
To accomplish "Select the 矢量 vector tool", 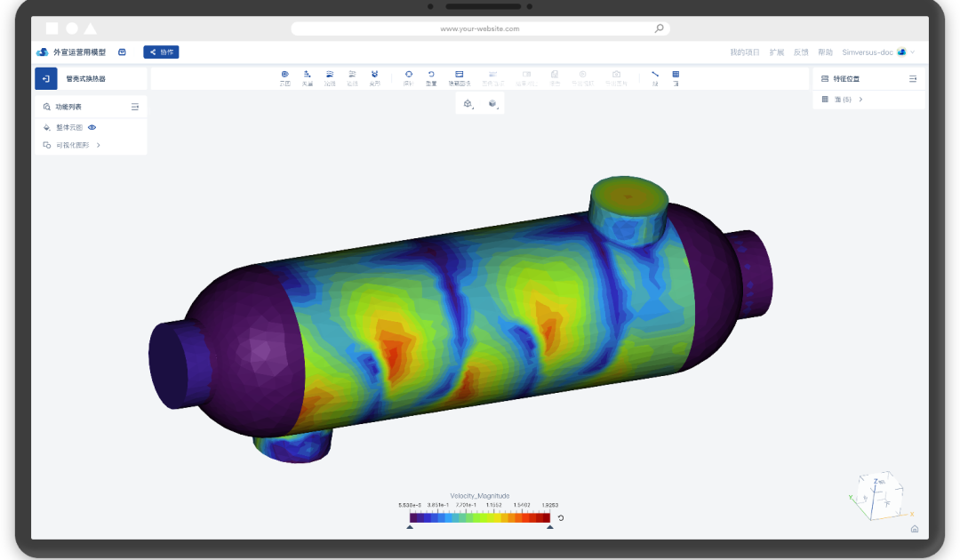I will 308,77.
